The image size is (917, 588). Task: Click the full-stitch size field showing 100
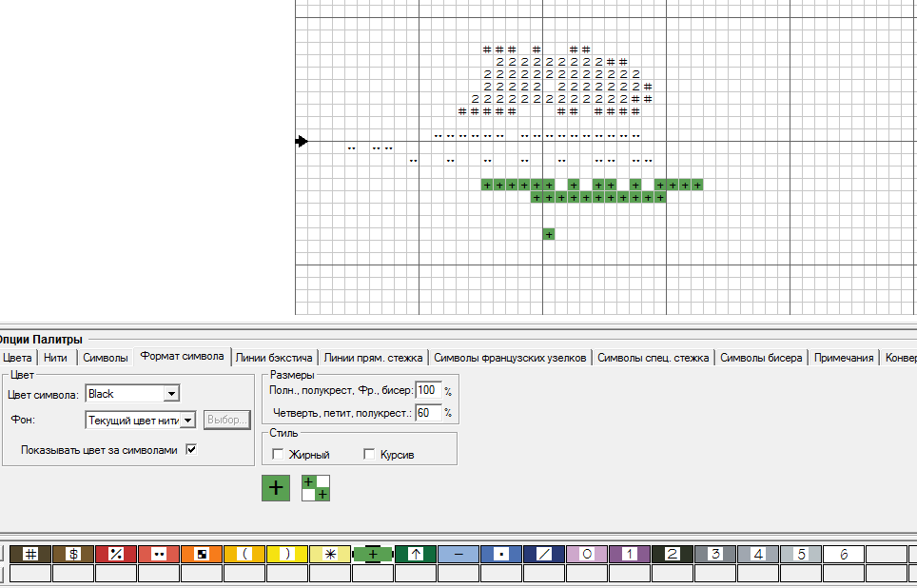pos(427,391)
